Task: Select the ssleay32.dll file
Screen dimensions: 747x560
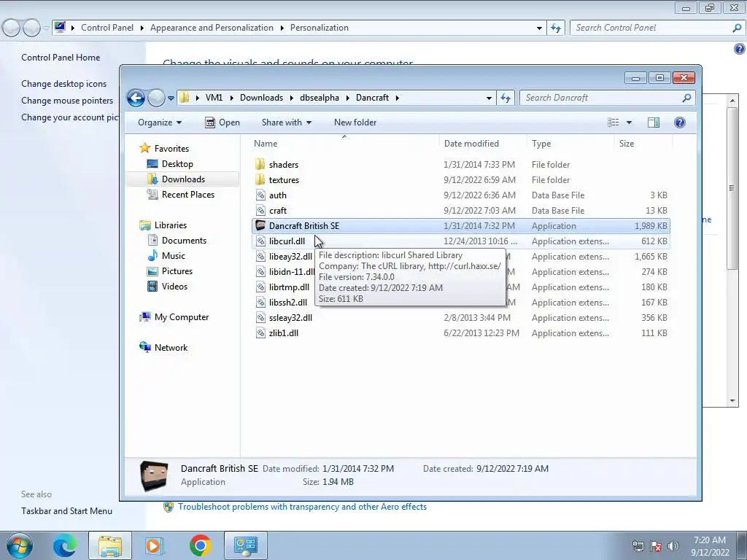Action: pos(290,318)
